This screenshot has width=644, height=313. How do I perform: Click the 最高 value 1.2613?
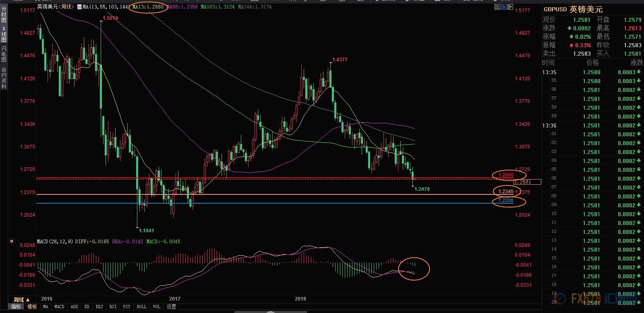(x=632, y=28)
